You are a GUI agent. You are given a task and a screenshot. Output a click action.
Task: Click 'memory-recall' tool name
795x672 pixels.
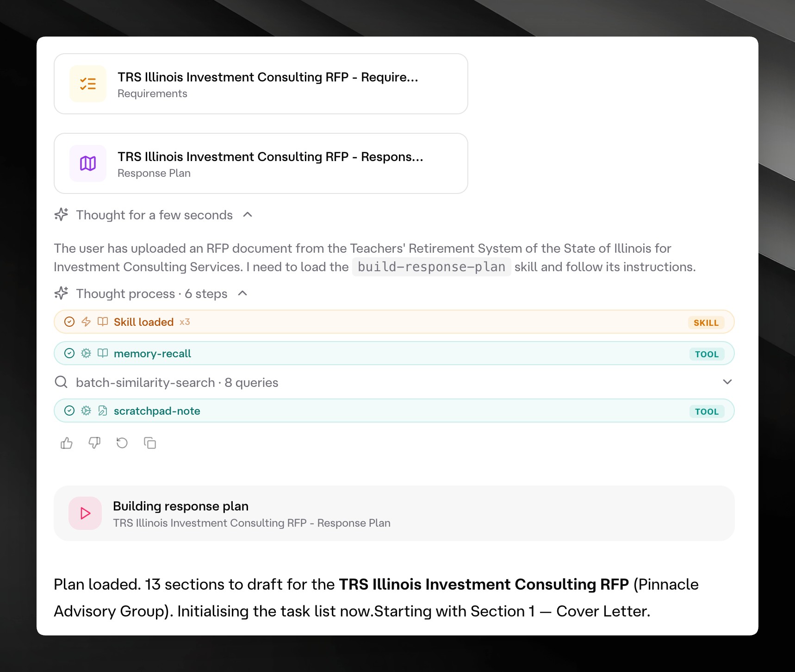152,354
